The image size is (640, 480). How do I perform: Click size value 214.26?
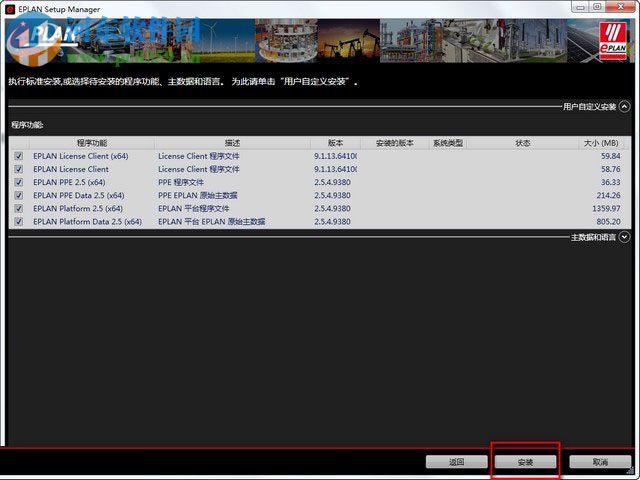pos(609,195)
